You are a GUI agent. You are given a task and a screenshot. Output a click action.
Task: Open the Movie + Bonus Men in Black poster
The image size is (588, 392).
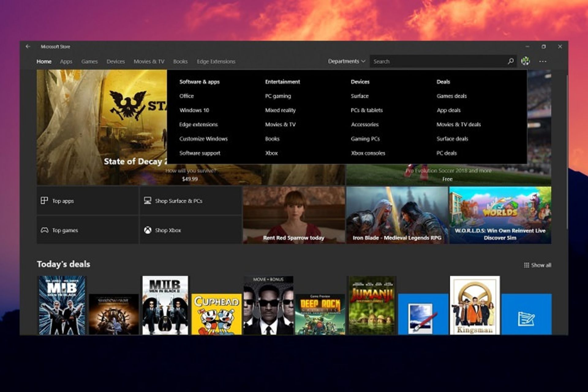click(x=268, y=305)
